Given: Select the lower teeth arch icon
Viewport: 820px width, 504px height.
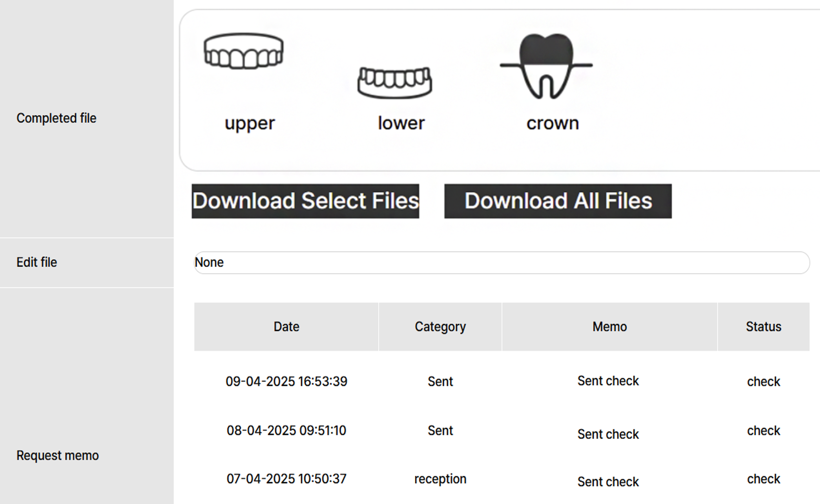Looking at the screenshot, I should [394, 82].
